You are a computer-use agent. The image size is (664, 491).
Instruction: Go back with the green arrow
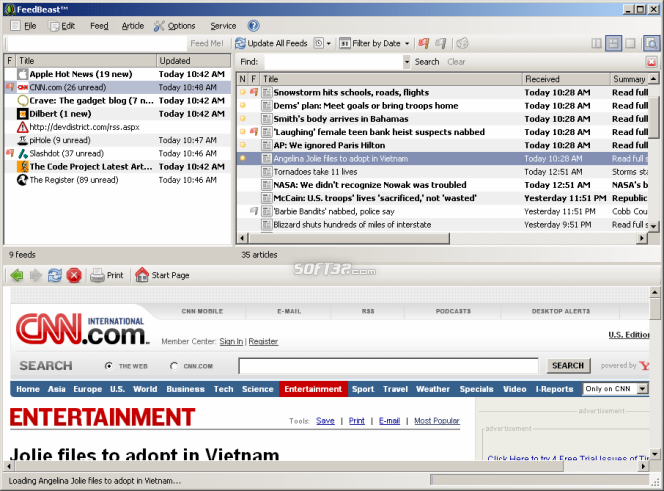coord(17,275)
